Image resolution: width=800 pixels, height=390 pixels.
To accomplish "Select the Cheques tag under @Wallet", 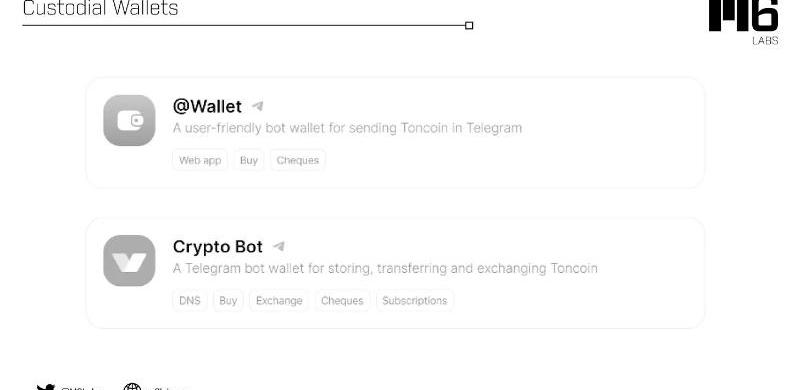I will click(x=297, y=160).
